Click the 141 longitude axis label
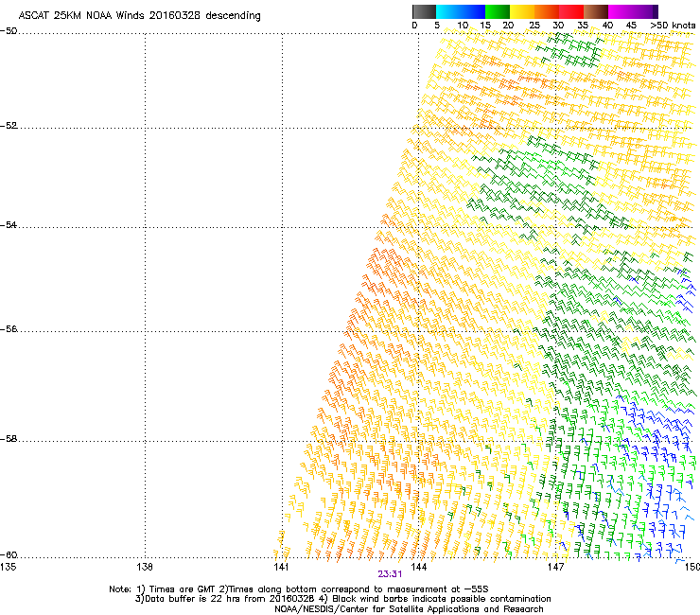This screenshot has height=615, width=700. tap(281, 567)
